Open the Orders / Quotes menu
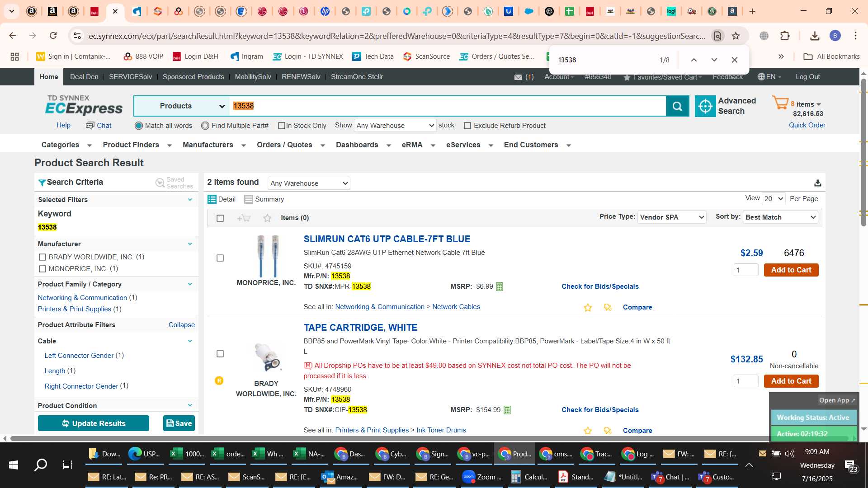Screen dimensions: 868x488 (x=291, y=145)
